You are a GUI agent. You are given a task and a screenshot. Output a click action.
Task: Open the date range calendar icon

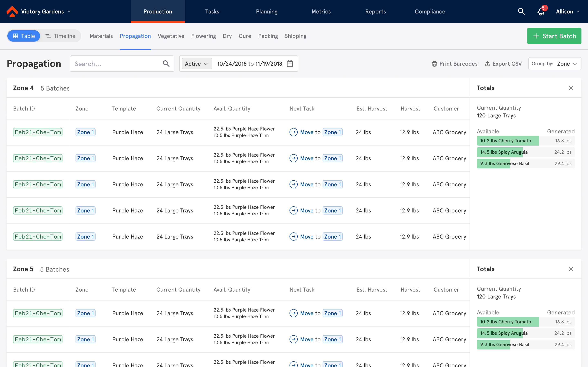290,64
